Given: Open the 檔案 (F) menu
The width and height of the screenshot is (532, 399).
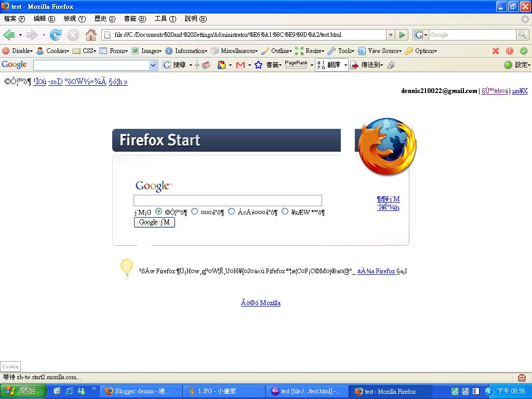Looking at the screenshot, I should click(14, 19).
